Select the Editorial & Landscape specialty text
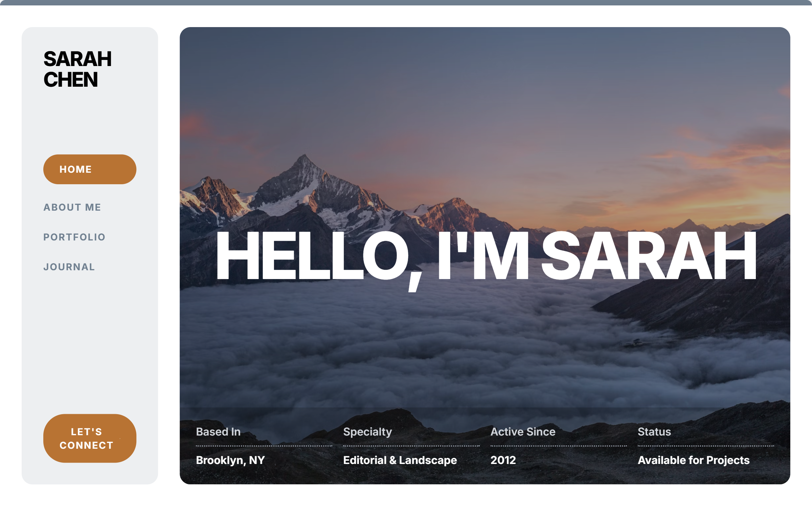The height and width of the screenshot is (508, 812). point(400,460)
